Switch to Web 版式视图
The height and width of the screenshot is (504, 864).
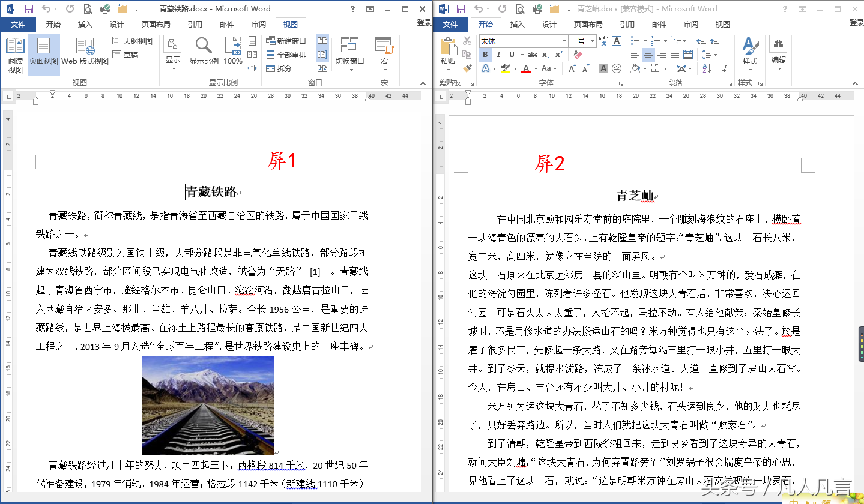85,52
